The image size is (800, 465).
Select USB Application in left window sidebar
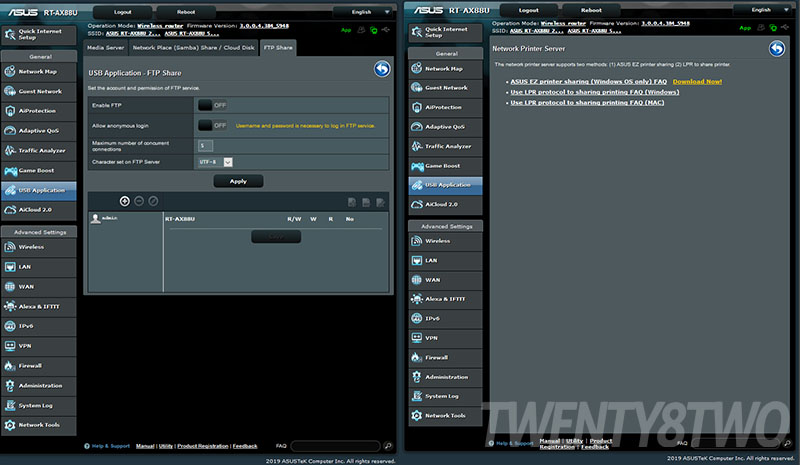point(39,190)
